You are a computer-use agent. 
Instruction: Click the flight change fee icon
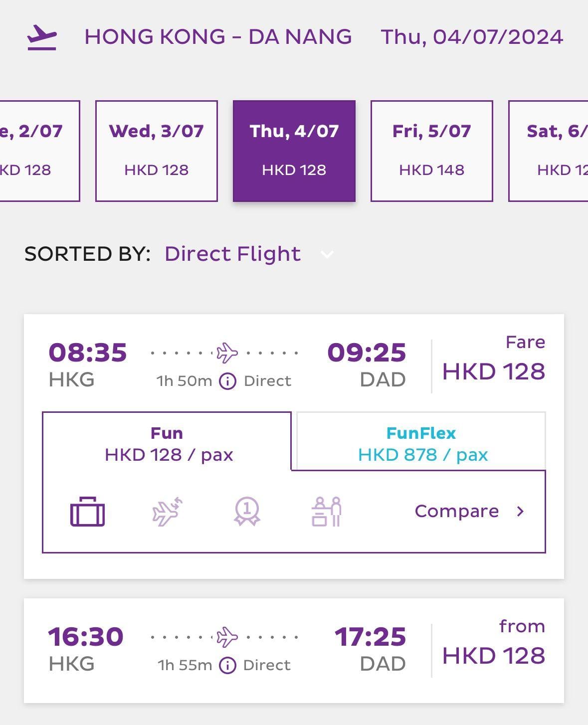pos(167,512)
